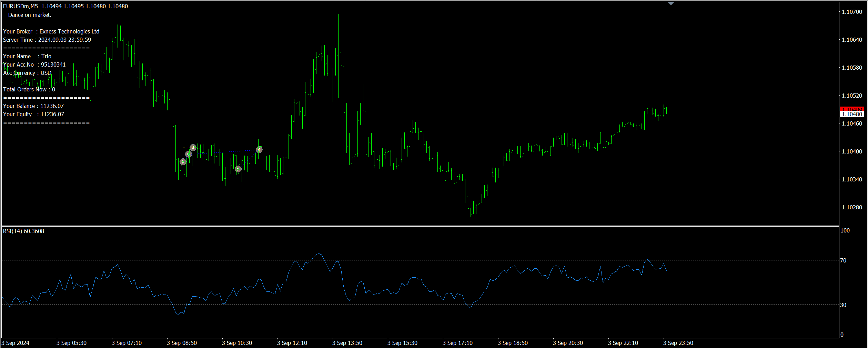Image resolution: width=868 pixels, height=348 pixels.
Task: Click the '3 Sep 05:30' time axis label
Action: tap(72, 343)
